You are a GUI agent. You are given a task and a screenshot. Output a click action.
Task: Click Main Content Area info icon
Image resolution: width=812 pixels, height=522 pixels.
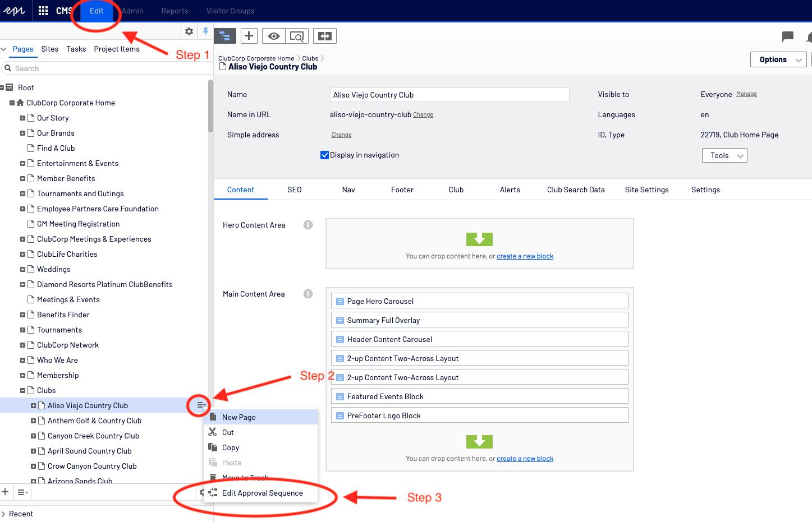[x=308, y=294]
